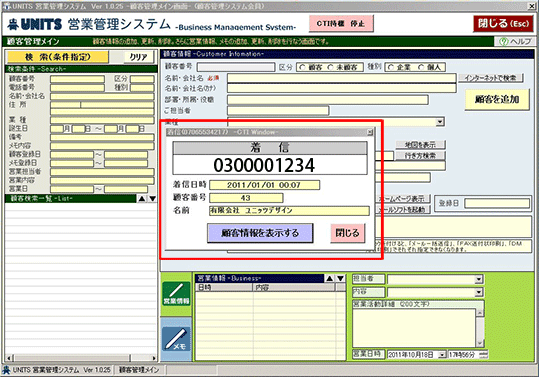
Task: Expand the 業種 dropdown in customer info
Action: pos(440,122)
